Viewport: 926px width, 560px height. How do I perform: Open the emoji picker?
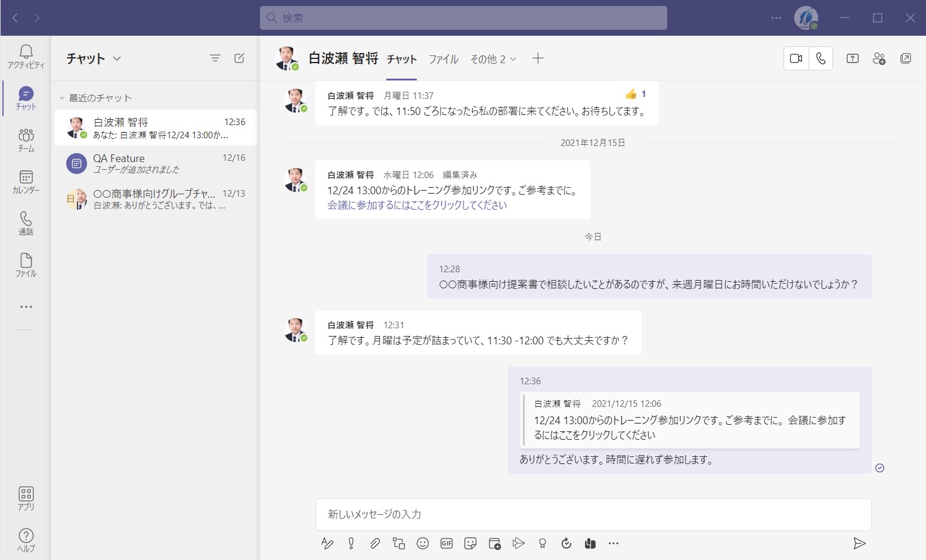[423, 543]
